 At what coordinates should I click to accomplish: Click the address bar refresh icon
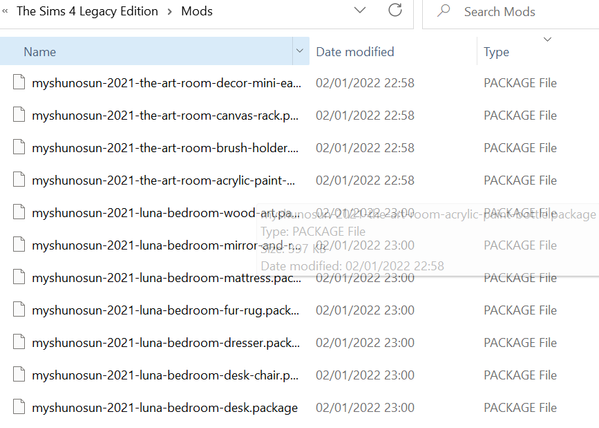point(395,10)
